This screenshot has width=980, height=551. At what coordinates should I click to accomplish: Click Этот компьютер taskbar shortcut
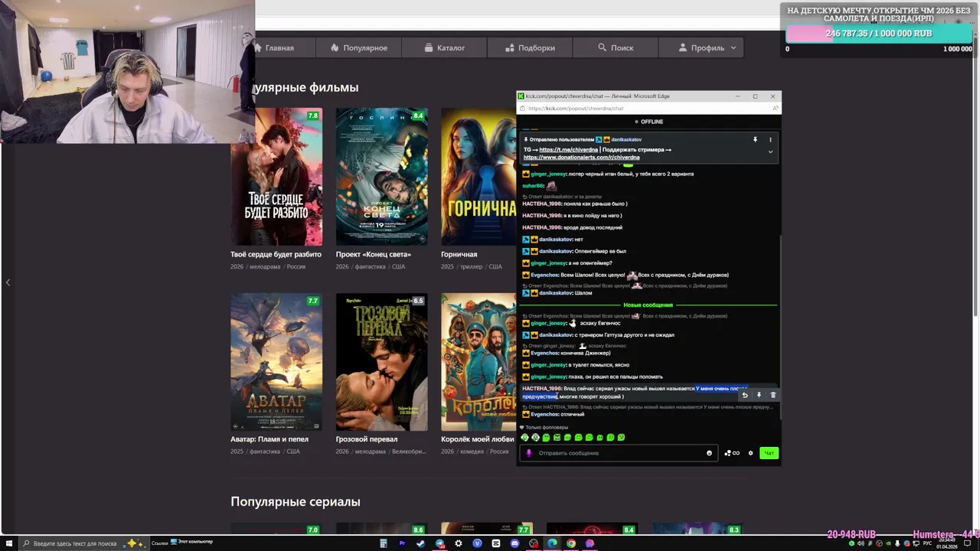click(191, 542)
